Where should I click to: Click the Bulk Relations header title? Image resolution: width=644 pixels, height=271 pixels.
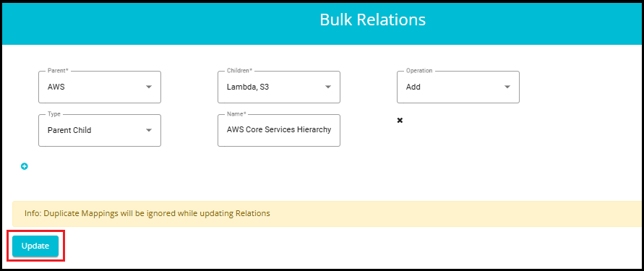pyautogui.click(x=372, y=20)
